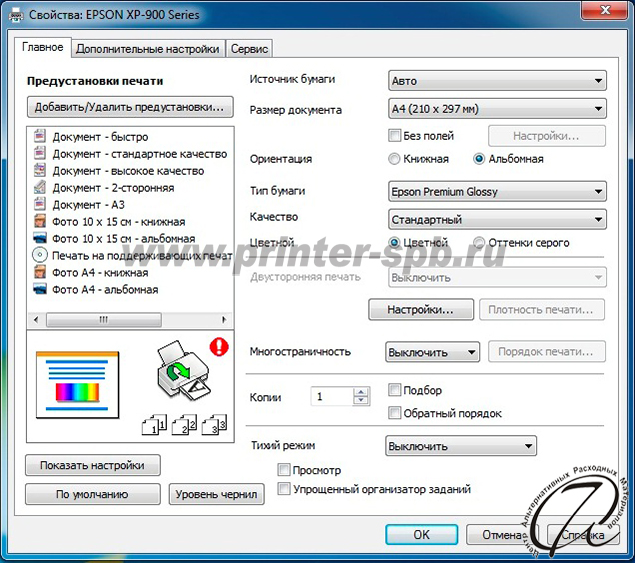This screenshot has height=563, width=635.
Task: Select preset 'Фото 10 x 15 см - книжная'
Action: (119, 222)
